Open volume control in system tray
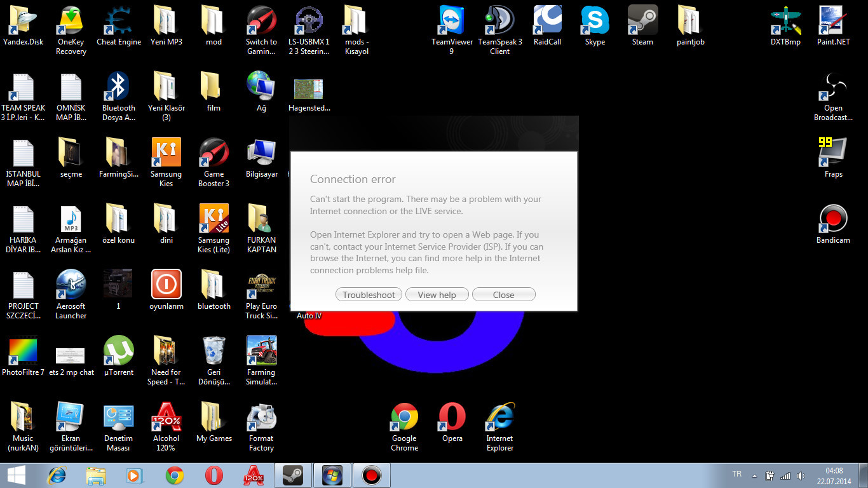 [800, 475]
